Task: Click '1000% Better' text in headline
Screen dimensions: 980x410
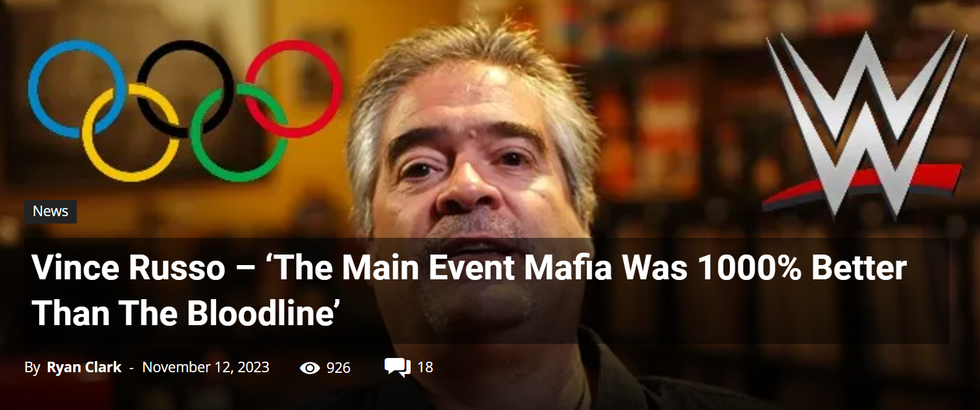Action: 802,268
